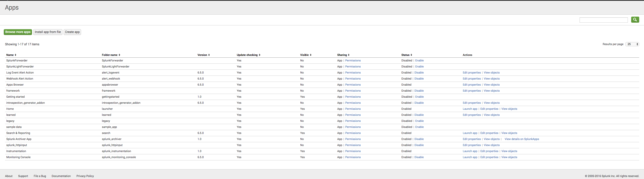This screenshot has width=644, height=179.
Task: Sort by the Name column
Action: point(11,55)
